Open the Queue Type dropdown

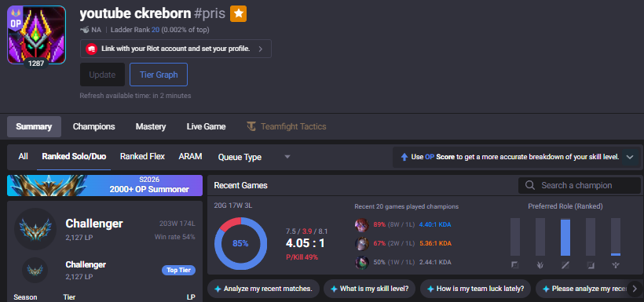[x=254, y=157]
